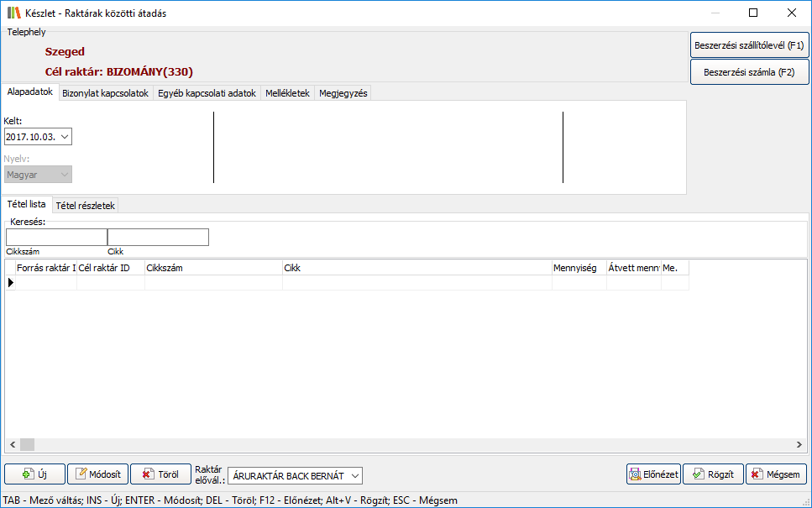Image resolution: width=812 pixels, height=508 pixels.
Task: Click Beszerzési szállítólevél (F1) button
Action: pos(749,45)
